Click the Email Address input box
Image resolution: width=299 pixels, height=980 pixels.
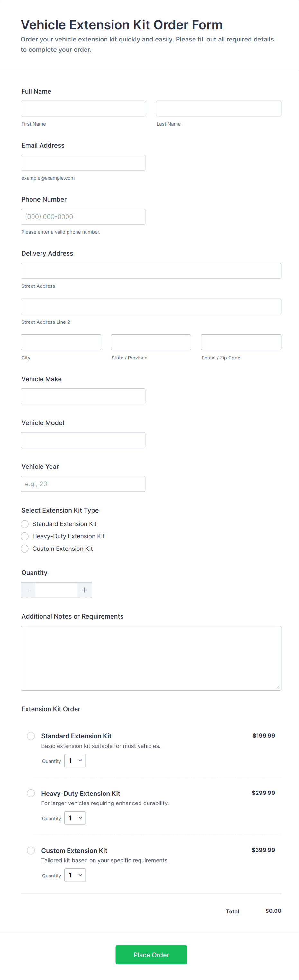click(83, 162)
